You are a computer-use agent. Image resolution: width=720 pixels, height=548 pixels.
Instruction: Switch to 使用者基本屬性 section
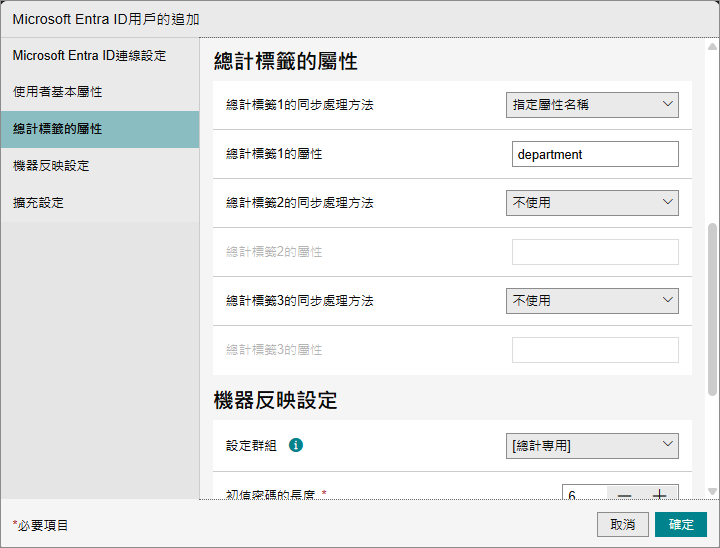pyautogui.click(x=58, y=92)
